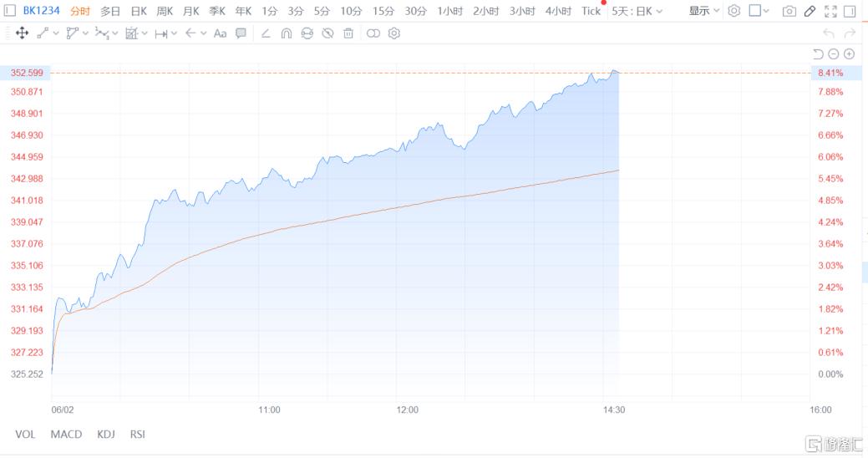Expand the 显示 dropdown
This screenshot has width=868, height=458.
[703, 11]
